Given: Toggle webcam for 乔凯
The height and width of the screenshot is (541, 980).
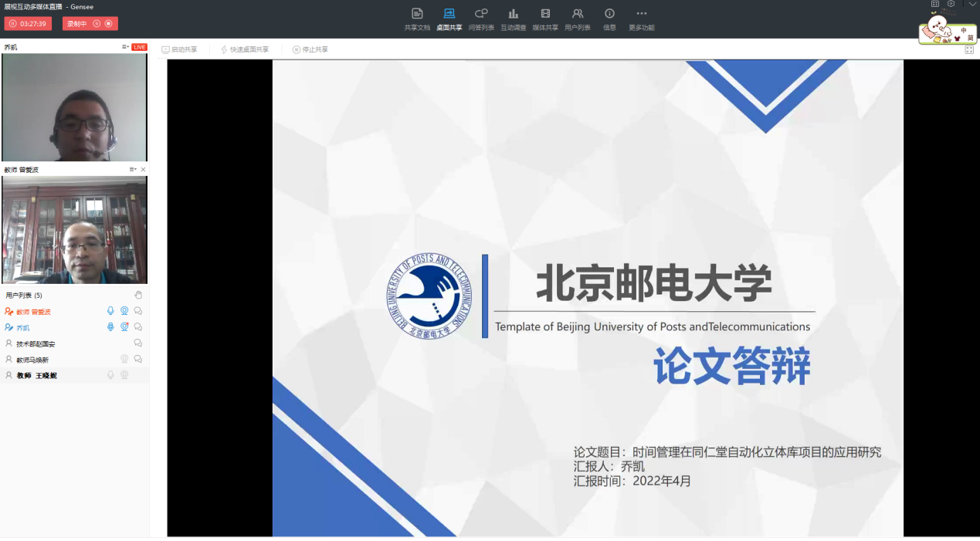Looking at the screenshot, I should click(124, 327).
